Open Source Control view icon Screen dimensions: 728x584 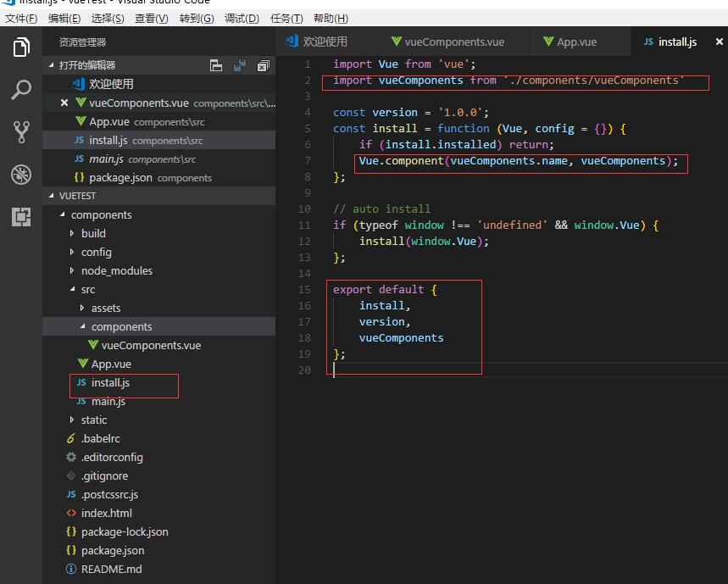tap(21, 131)
